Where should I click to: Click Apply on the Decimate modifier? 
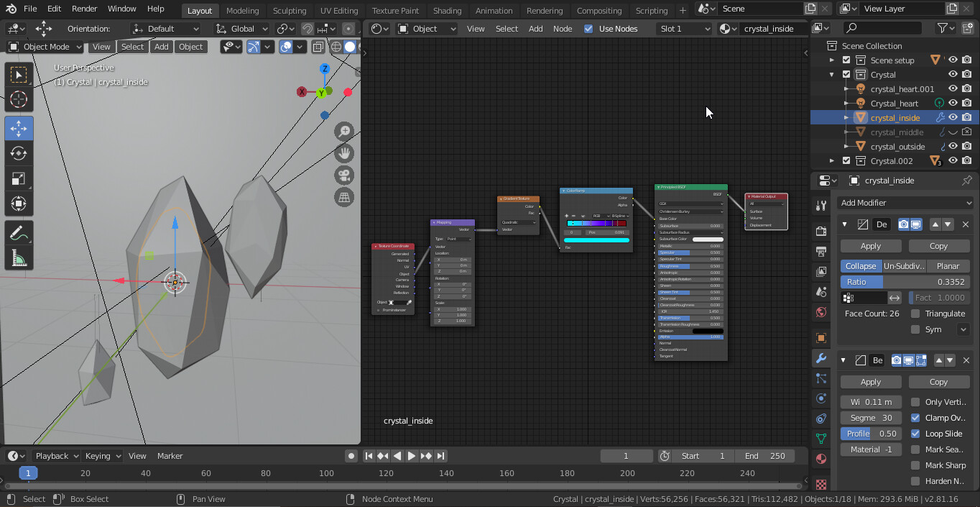(871, 246)
